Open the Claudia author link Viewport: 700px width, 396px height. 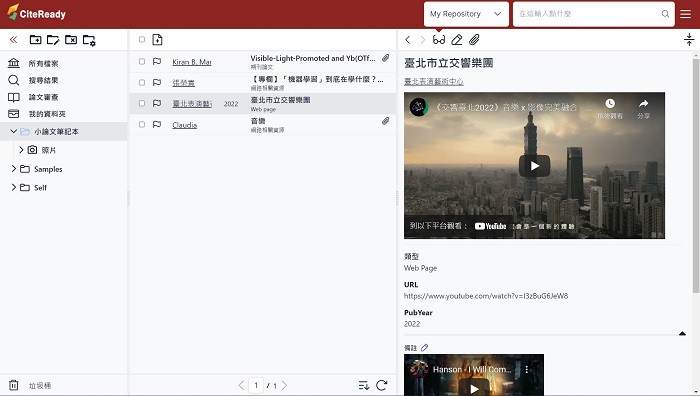tap(184, 125)
